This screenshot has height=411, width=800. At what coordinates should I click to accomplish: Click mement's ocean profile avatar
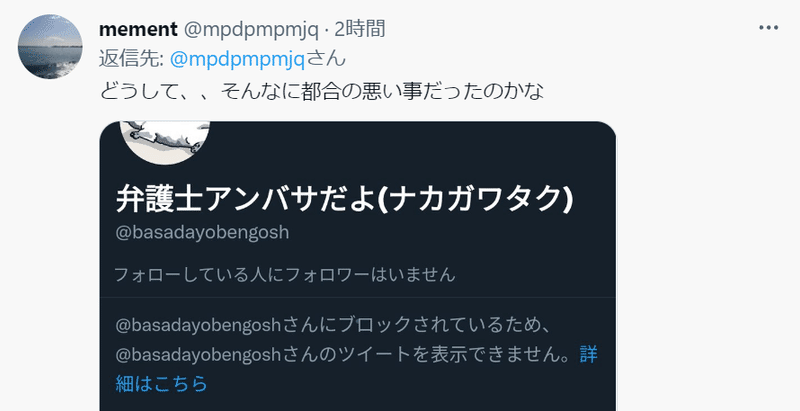pos(50,46)
